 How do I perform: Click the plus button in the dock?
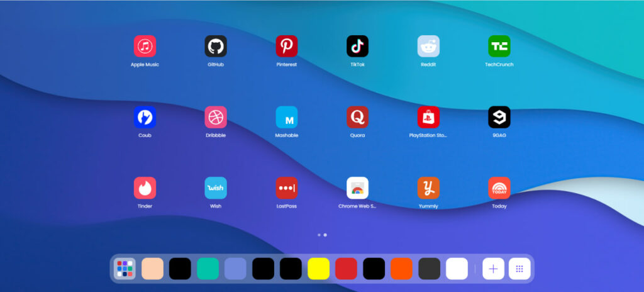point(493,269)
